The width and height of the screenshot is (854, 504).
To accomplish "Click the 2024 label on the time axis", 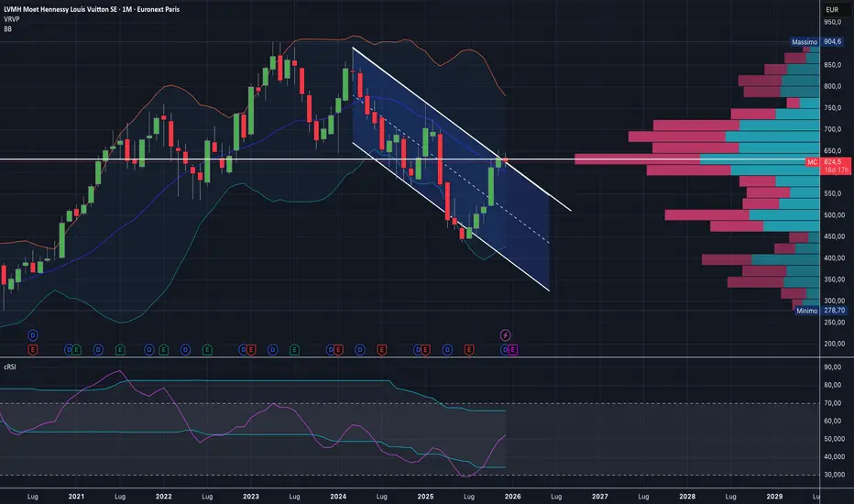I will (x=338, y=497).
